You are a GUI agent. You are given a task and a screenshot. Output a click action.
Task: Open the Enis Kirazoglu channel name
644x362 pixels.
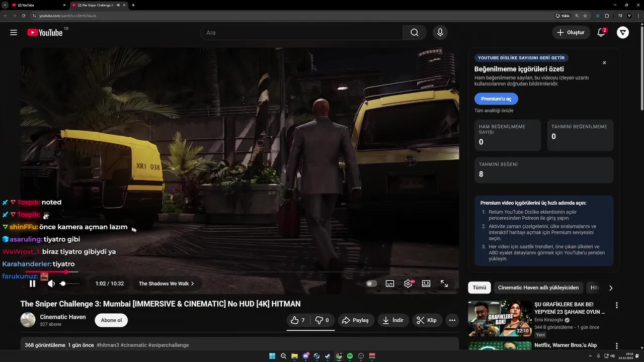click(x=548, y=320)
